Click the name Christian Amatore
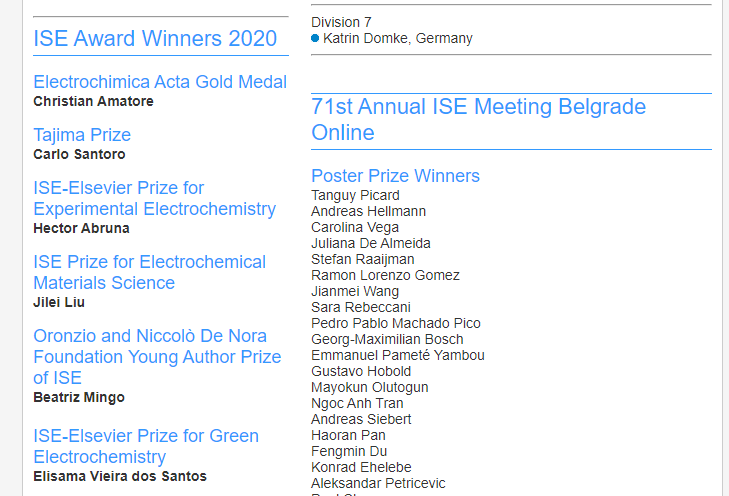Image resolution: width=729 pixels, height=496 pixels. (x=93, y=101)
